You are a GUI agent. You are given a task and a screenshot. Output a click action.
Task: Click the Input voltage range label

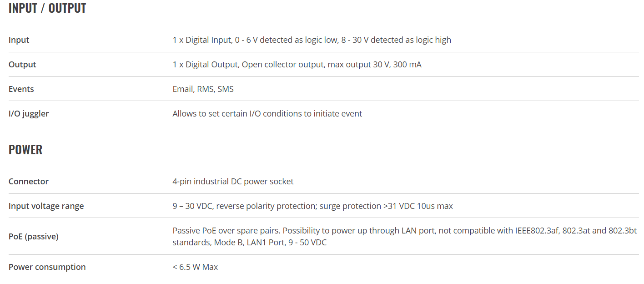click(46, 206)
